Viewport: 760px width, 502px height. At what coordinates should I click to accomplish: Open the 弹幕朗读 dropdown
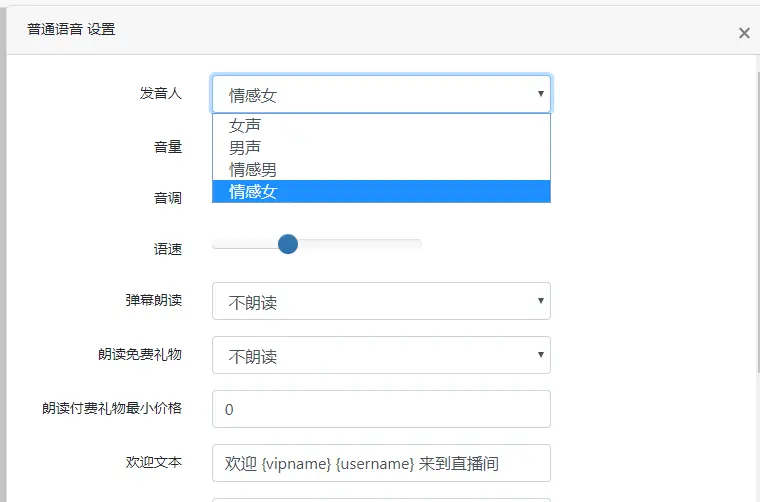pos(381,301)
